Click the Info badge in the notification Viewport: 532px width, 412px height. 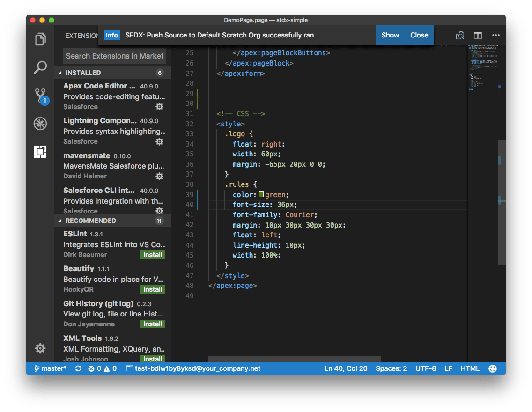[x=111, y=35]
